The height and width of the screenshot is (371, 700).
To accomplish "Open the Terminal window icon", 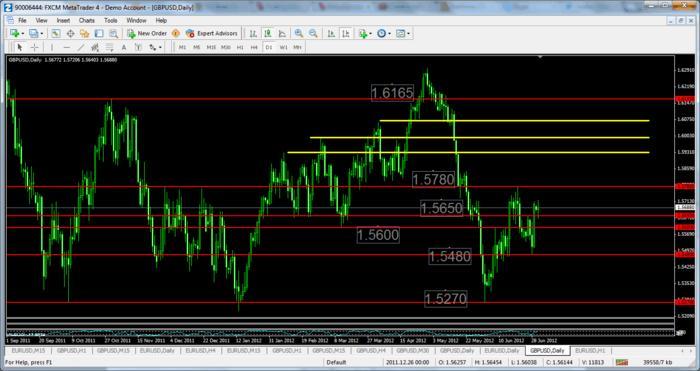I will pyautogui.click(x=99, y=33).
